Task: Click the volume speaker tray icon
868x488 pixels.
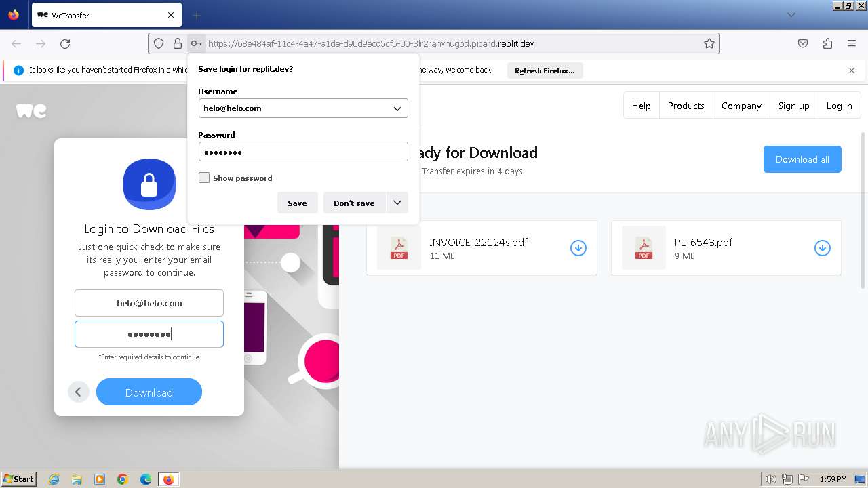Action: coord(771,479)
